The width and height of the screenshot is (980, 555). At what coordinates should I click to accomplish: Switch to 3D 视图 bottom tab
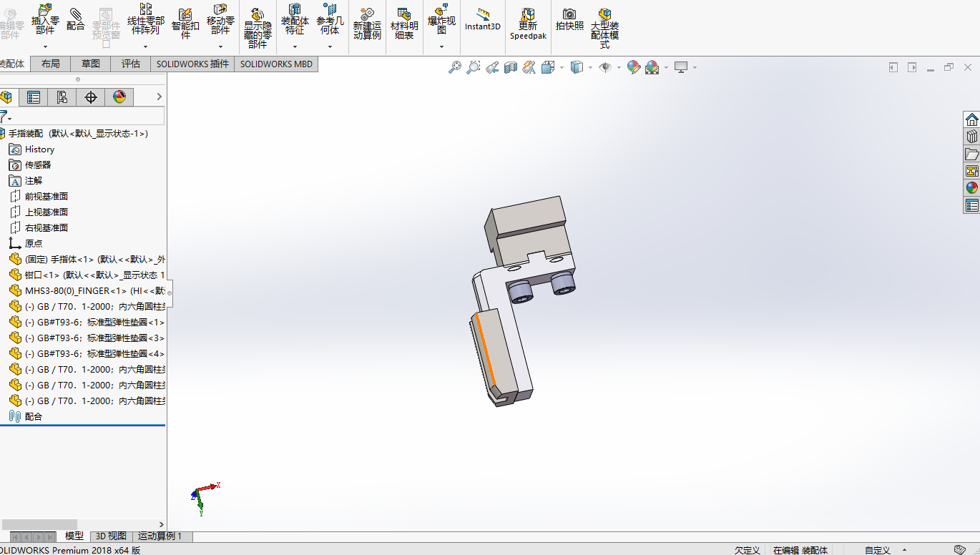click(111, 536)
